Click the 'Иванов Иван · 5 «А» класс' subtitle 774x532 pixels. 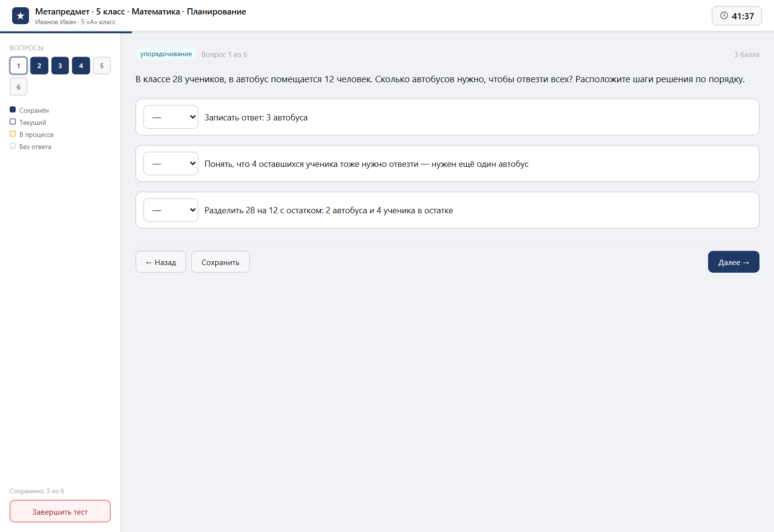tap(75, 22)
